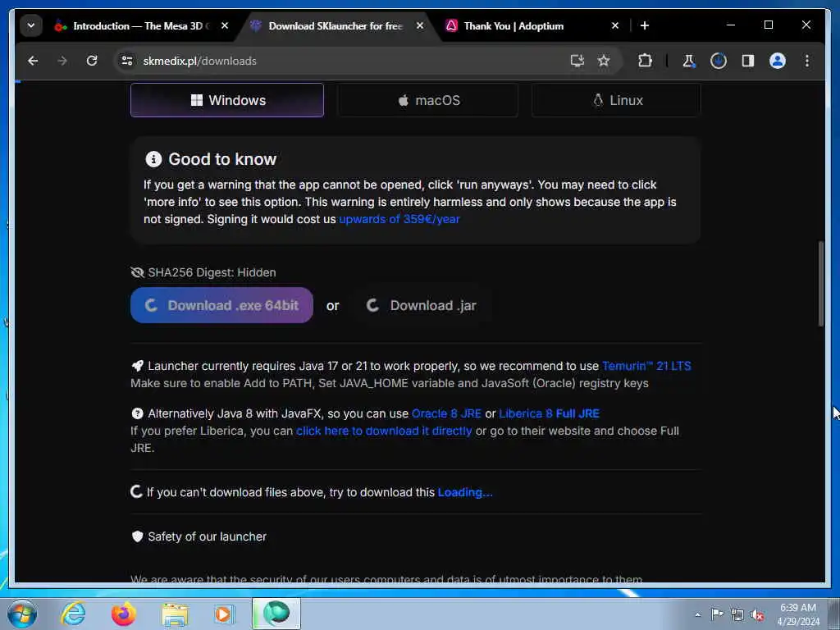Click Download .jar button

coord(421,305)
